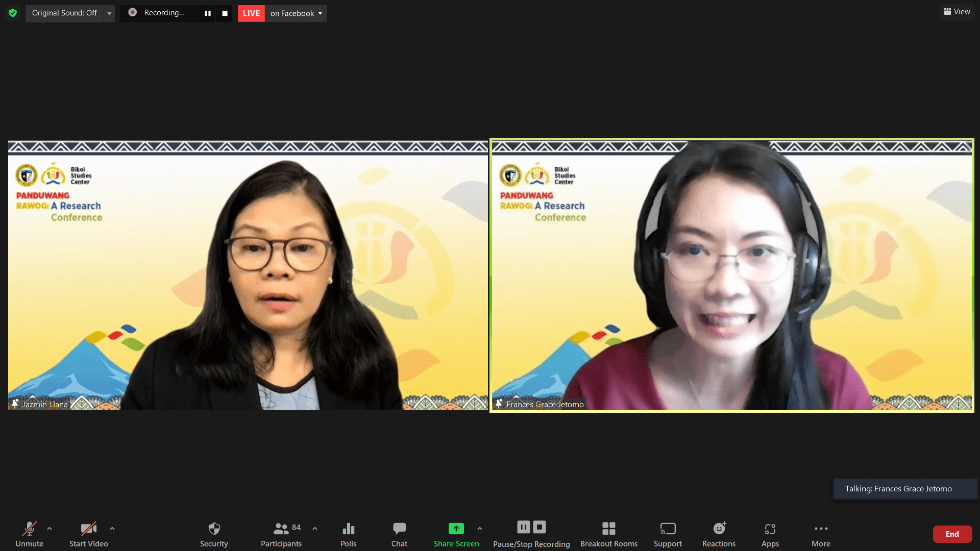Viewport: 980px width, 551px height.
Task: Select Jazmin Llana's video tile
Action: [248, 275]
